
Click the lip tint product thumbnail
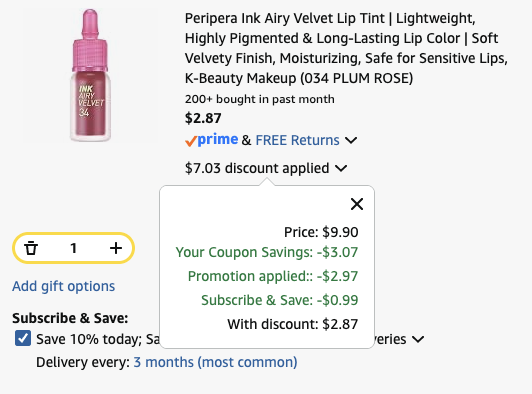tap(90, 75)
